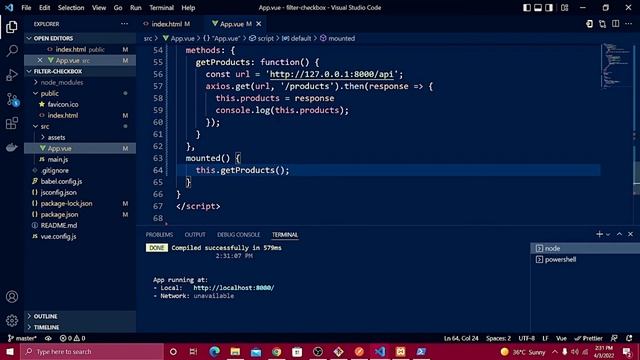The image size is (640, 360).
Task: Click the master branch indicator in status bar
Action: click(x=22, y=338)
